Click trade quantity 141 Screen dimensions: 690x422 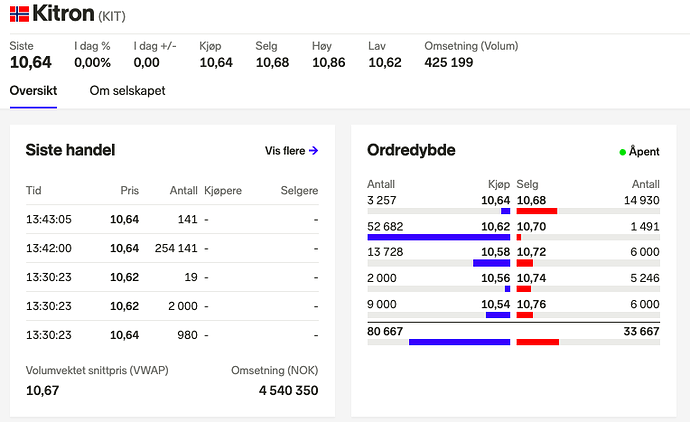point(188,219)
